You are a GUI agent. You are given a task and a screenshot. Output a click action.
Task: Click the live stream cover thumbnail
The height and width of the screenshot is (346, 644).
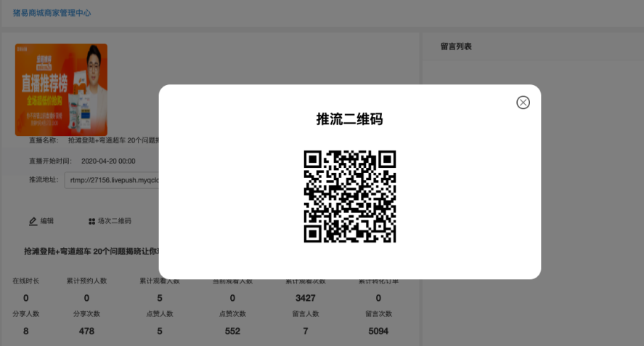tap(61, 89)
